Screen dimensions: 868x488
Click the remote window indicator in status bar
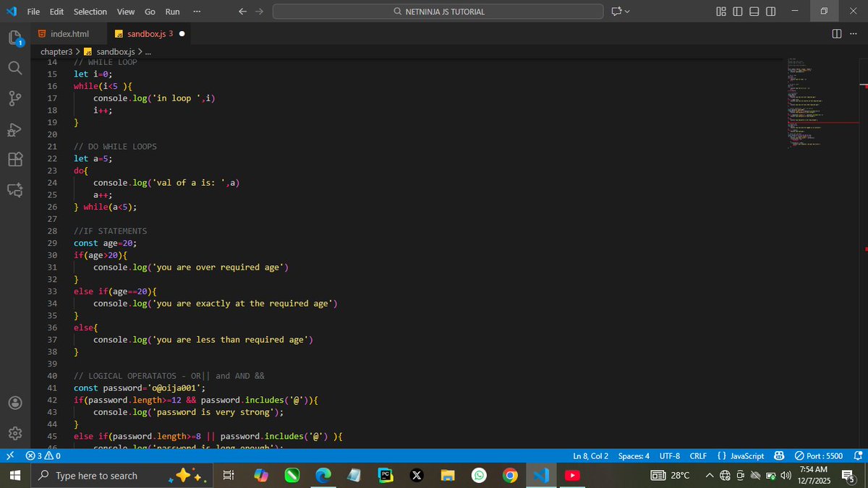click(9, 455)
